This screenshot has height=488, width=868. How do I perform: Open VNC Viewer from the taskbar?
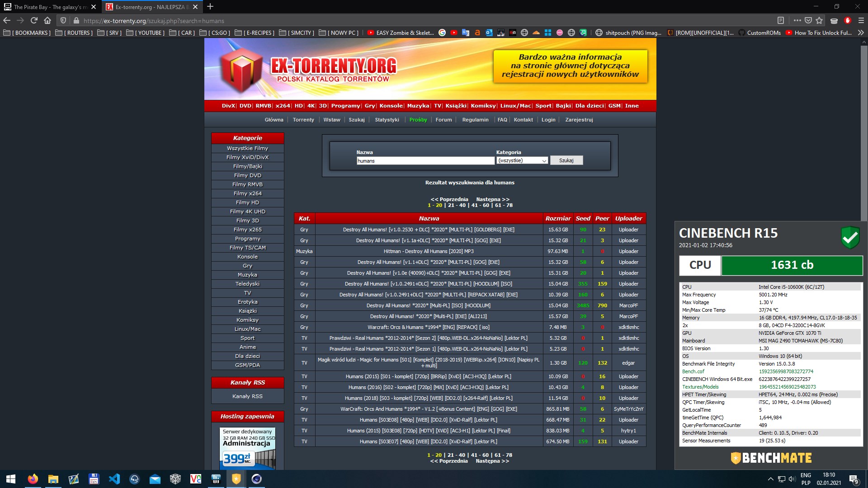coord(196,479)
